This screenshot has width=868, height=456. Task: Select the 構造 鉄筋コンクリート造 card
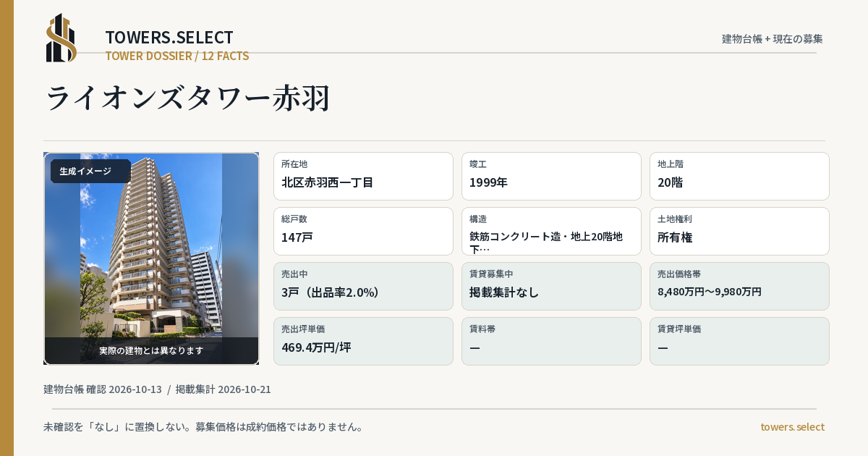tap(551, 231)
